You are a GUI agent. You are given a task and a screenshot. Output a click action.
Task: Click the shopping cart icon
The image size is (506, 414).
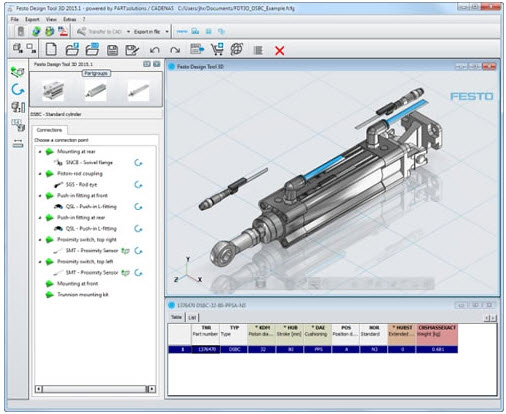217,49
